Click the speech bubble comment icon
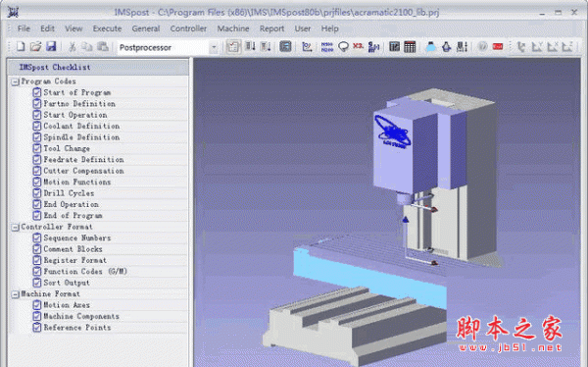The width and height of the screenshot is (588, 367). 343,47
